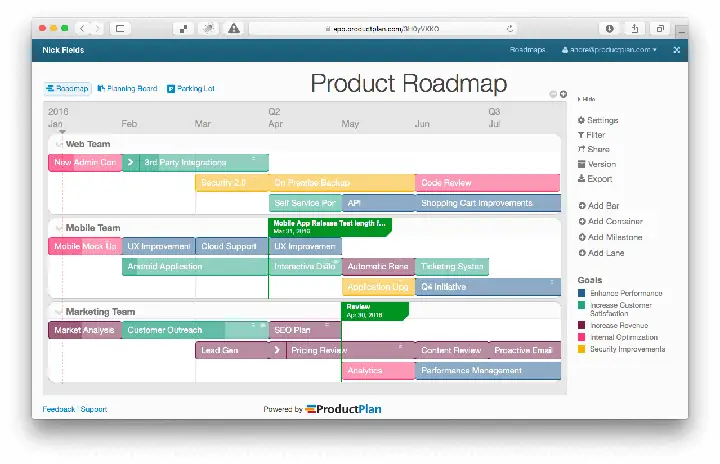Screen dimensions: 720x464
Task: Open the Share option in sidebar
Action: [x=593, y=149]
